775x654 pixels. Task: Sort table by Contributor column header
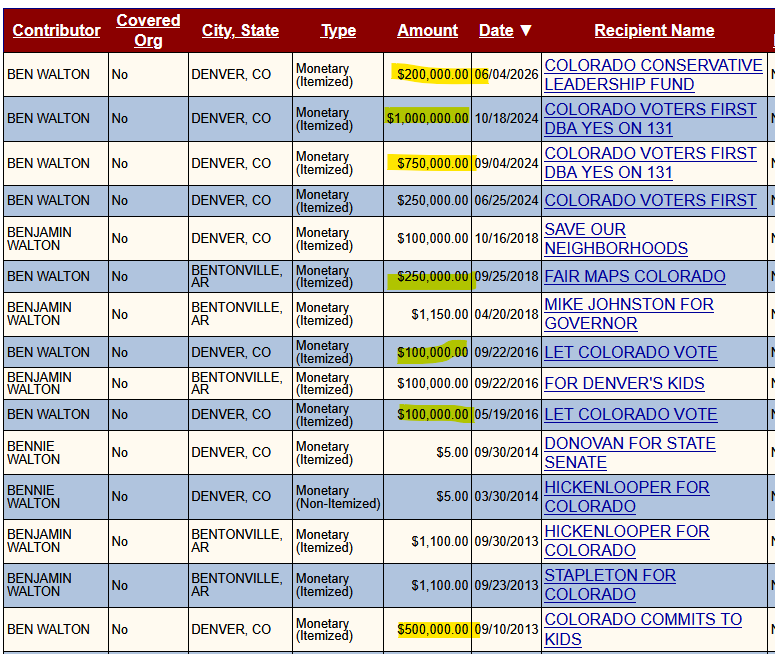[56, 30]
